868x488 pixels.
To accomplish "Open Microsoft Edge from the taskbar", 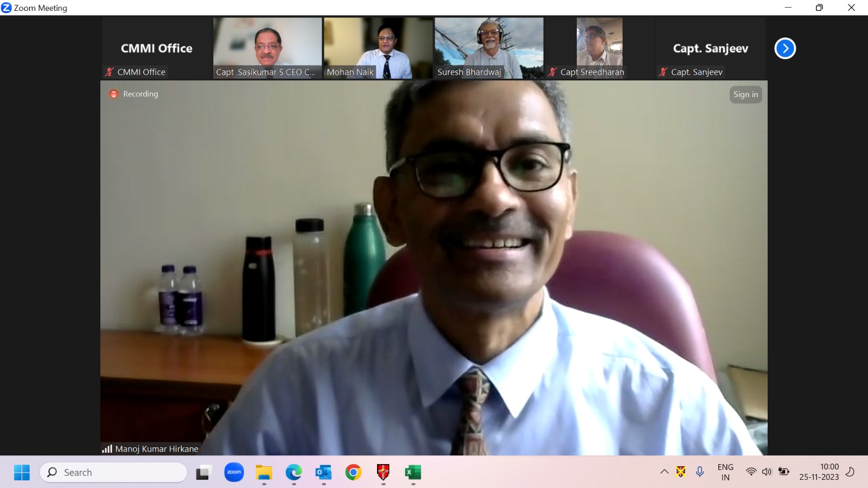I will (x=293, y=472).
